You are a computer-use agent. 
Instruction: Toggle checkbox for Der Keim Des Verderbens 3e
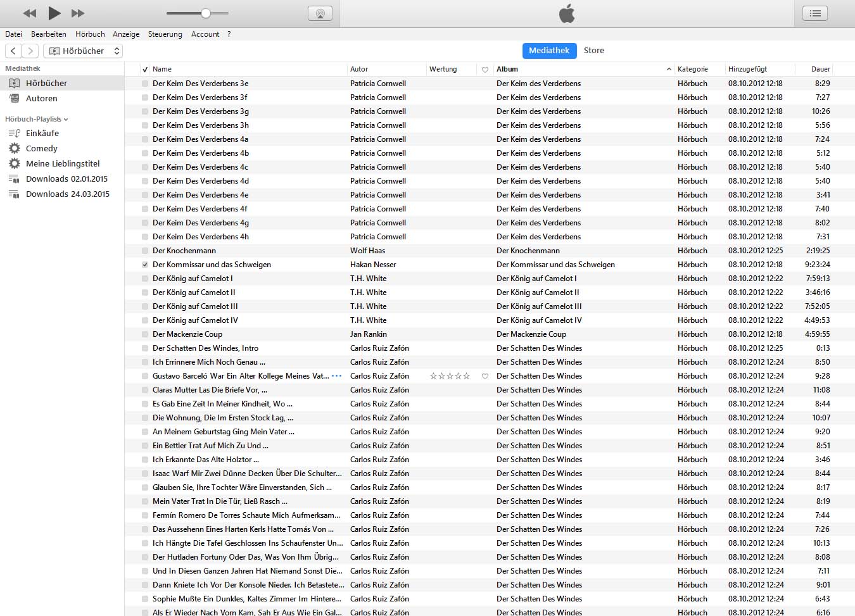[x=145, y=84]
